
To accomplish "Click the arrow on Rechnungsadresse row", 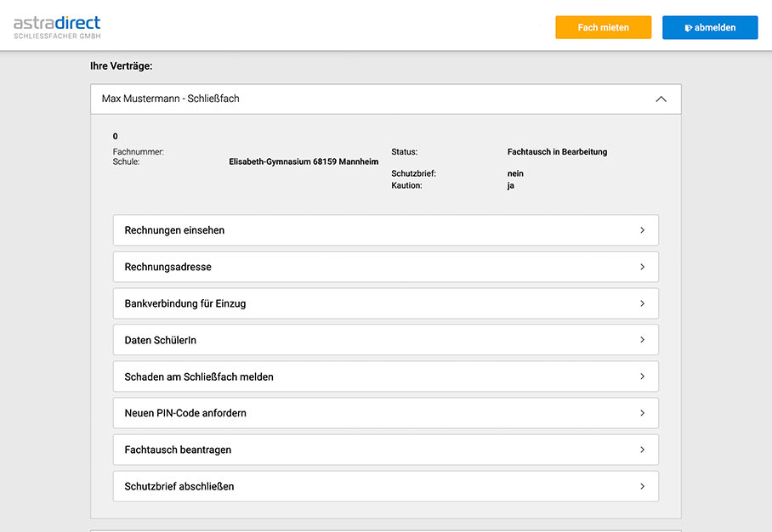I will click(x=642, y=267).
